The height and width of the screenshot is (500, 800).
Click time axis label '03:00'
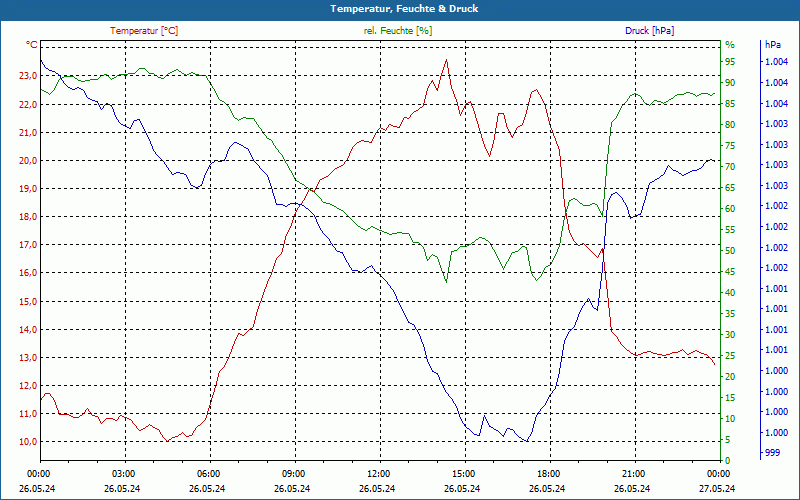[122, 474]
